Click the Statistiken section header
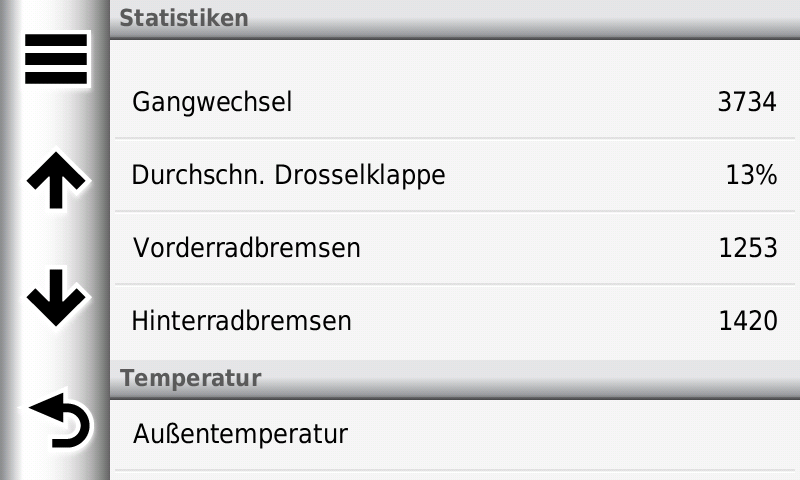Screen dimensions: 800x480 point(184,18)
